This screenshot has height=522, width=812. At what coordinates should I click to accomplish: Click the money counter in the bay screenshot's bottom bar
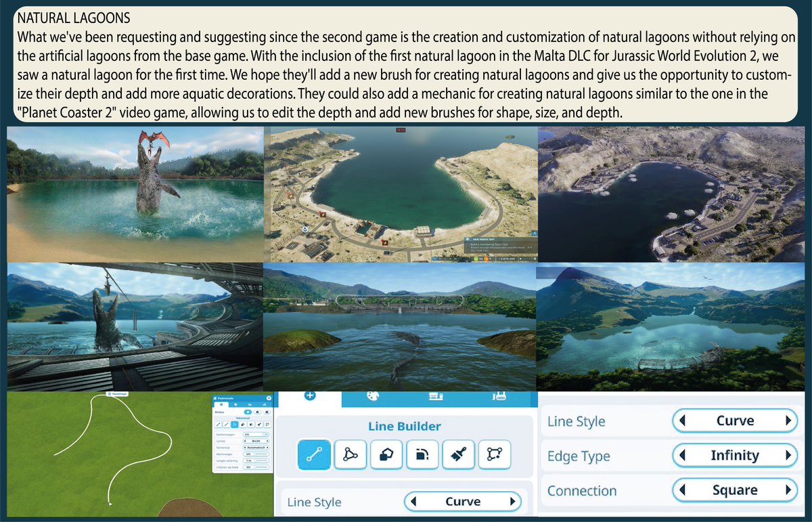(507, 259)
